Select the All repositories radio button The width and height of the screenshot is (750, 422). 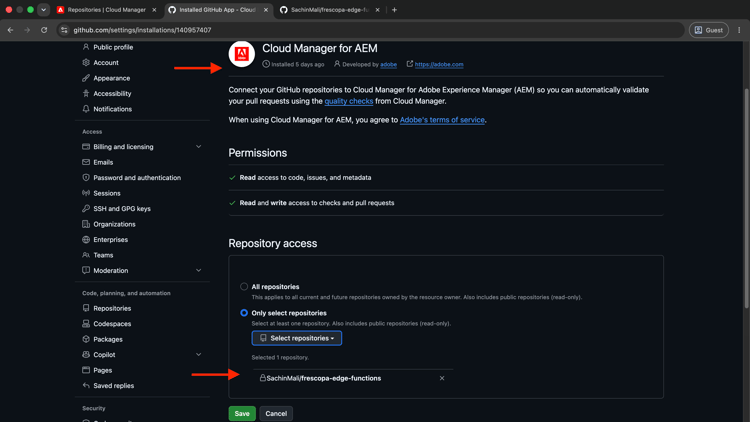point(244,287)
